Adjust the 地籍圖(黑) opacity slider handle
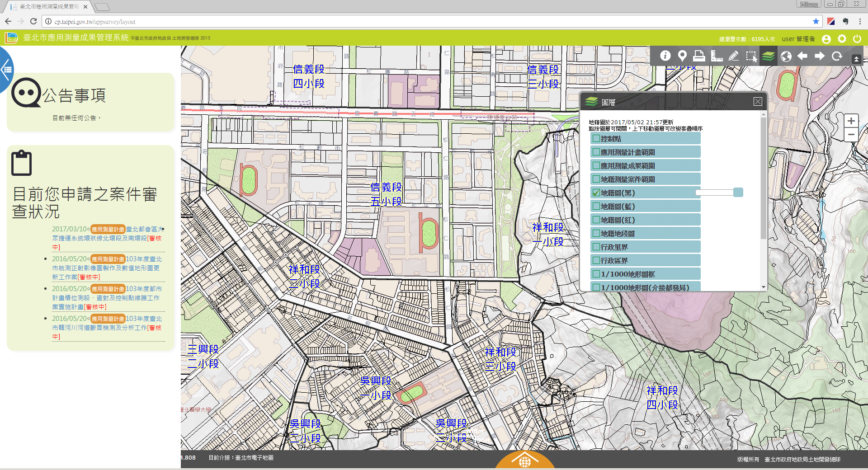This screenshot has height=470, width=868. (738, 193)
